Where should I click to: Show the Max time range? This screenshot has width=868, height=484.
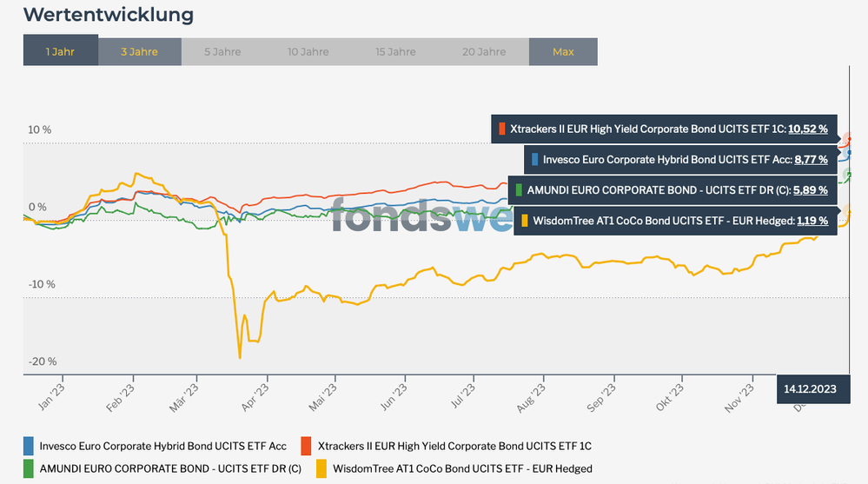tap(563, 52)
